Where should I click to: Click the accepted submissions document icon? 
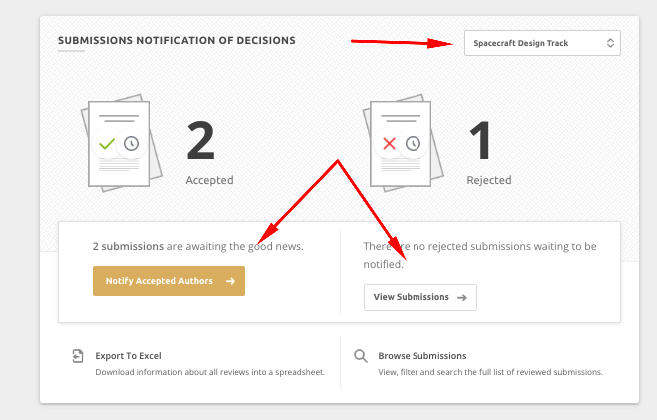(122, 143)
